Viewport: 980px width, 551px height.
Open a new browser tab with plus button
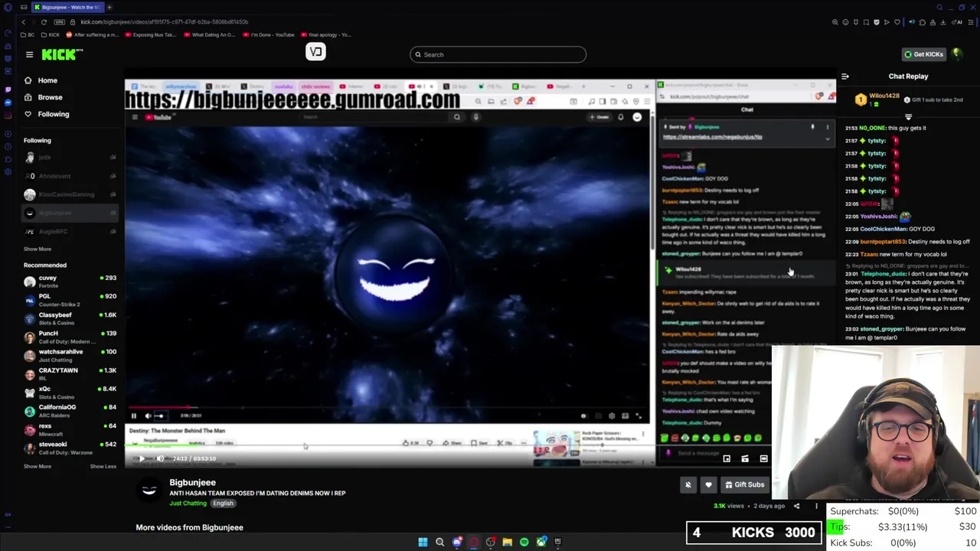click(109, 7)
